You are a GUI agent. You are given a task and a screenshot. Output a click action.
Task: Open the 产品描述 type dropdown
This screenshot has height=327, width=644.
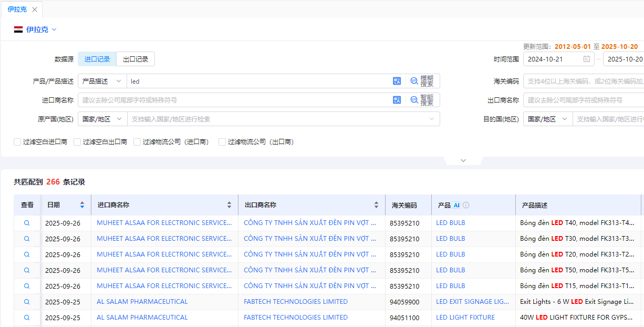click(102, 81)
